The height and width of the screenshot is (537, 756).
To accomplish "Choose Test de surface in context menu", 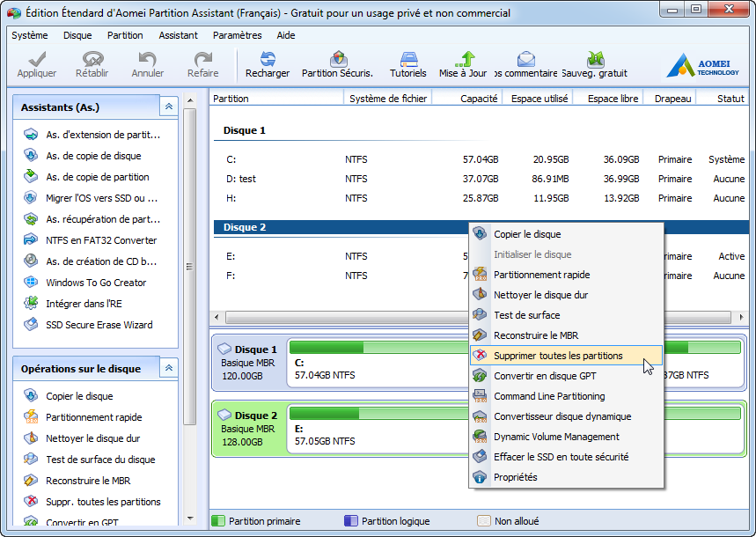I will pyautogui.click(x=566, y=315).
